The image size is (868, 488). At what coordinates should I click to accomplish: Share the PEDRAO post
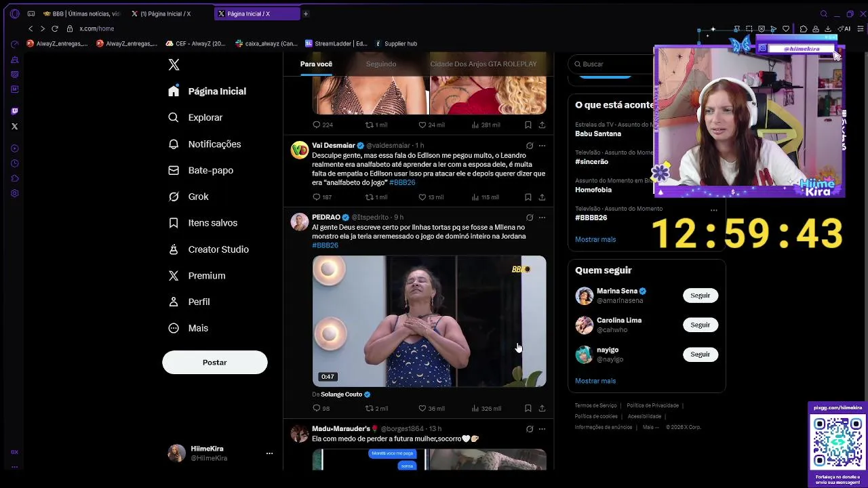pos(542,408)
